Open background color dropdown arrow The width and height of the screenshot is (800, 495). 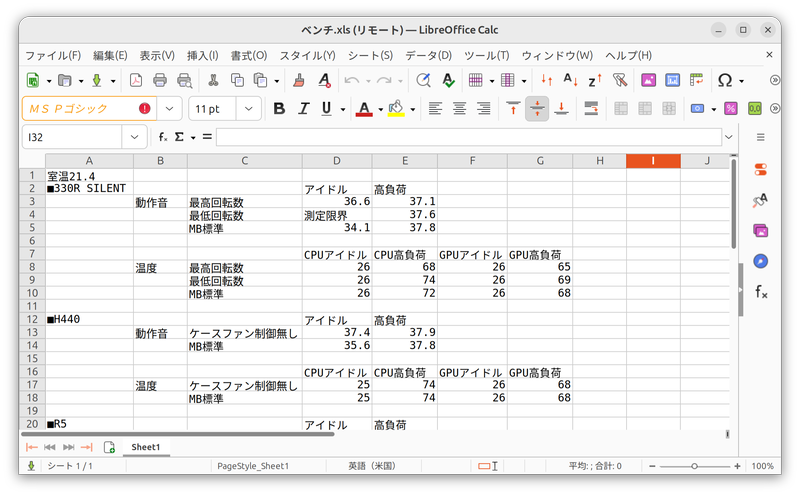(x=412, y=109)
